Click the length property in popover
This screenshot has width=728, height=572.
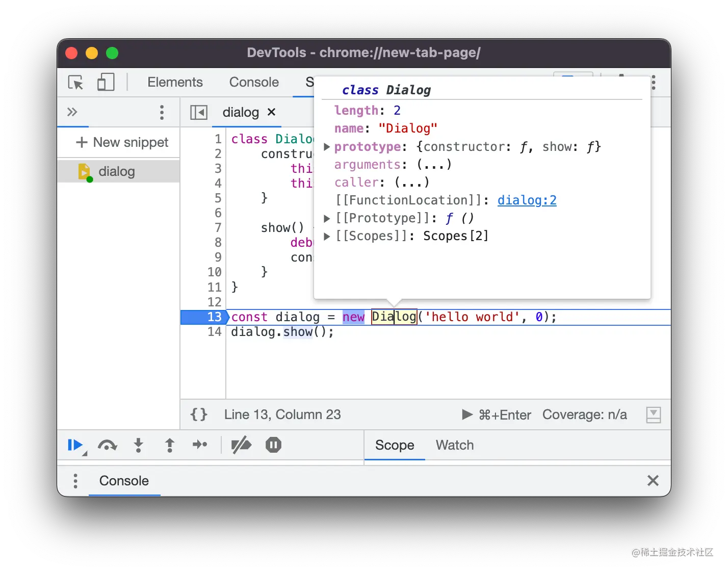(368, 111)
